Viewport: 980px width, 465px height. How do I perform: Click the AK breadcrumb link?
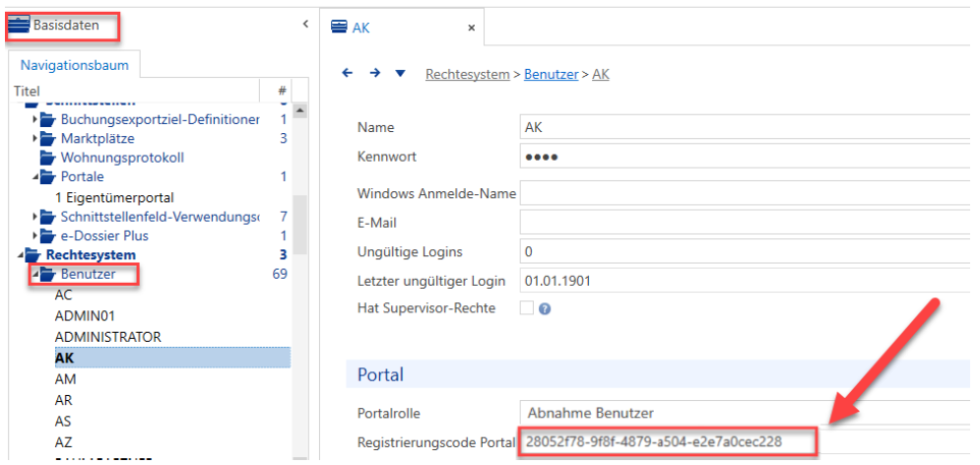pos(601,74)
